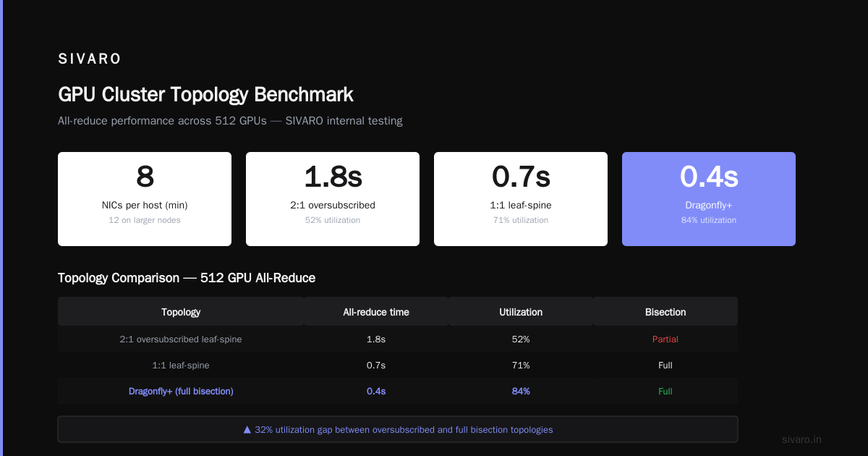The width and height of the screenshot is (868, 456).
Task: Click the GPU Cluster Topology Benchmark title
Action: tap(205, 94)
